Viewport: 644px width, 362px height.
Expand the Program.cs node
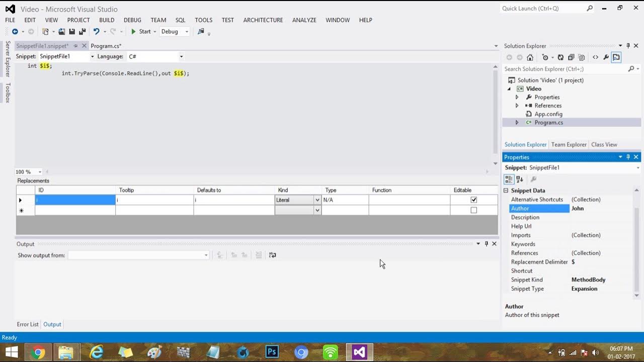517,123
